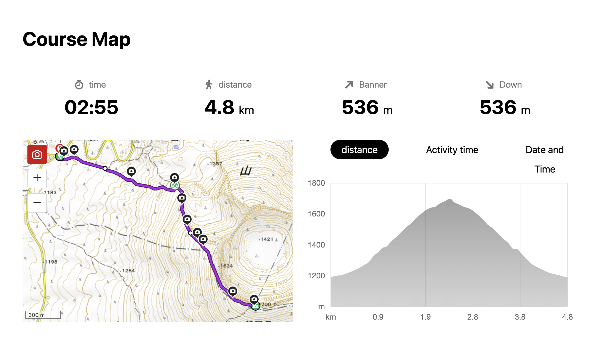Screen dimensions: 593x364
Task: Select the green binoculars viewpoint marker
Action: pos(175,186)
